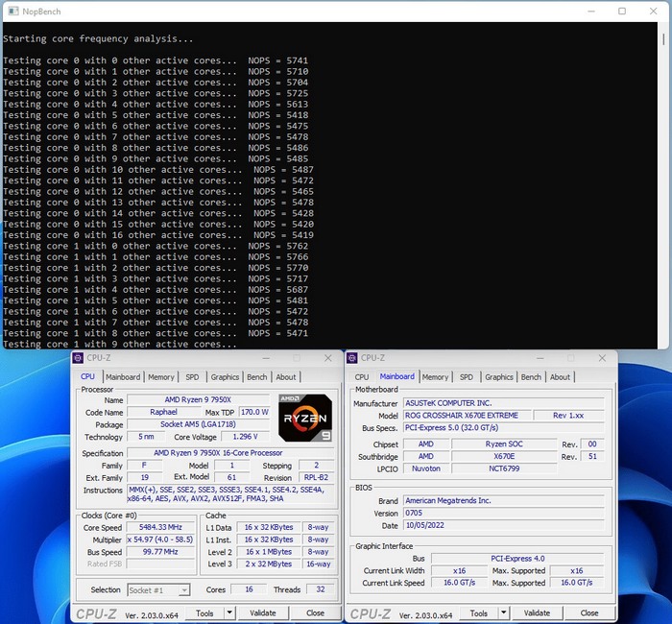Switch to the Memory tab in the processor window
672x624 pixels.
point(161,377)
